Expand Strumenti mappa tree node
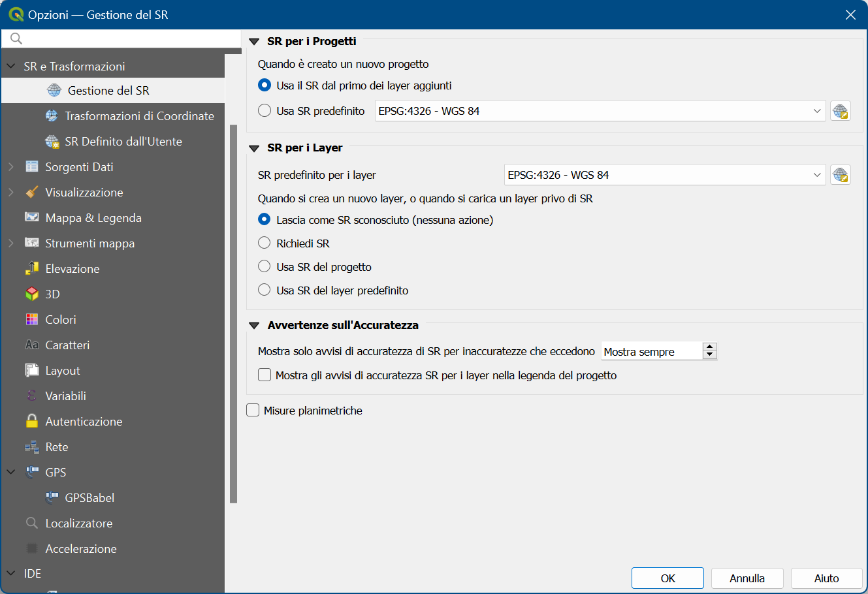The width and height of the screenshot is (868, 594). 11,243
